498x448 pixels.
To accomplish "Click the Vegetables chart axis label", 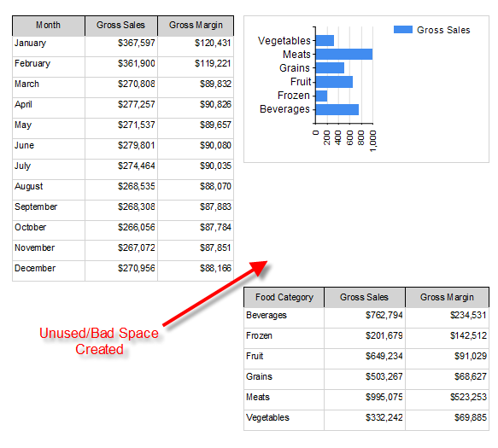I will (284, 41).
